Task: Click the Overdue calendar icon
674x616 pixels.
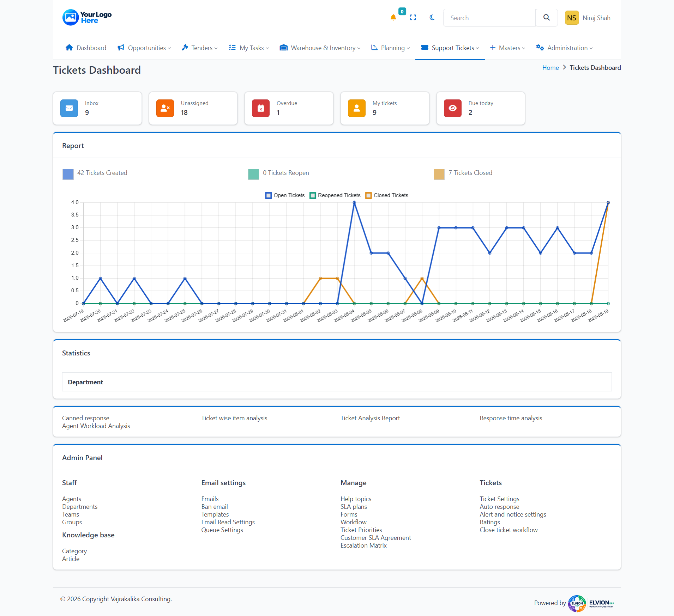Action: coord(261,108)
